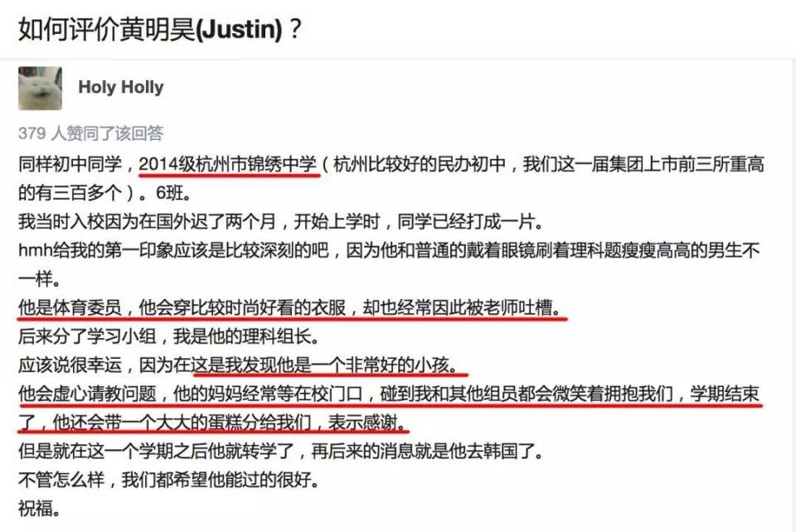This screenshot has width=796, height=532.
Task: Open the Holy Holly username link
Action: click(x=121, y=87)
